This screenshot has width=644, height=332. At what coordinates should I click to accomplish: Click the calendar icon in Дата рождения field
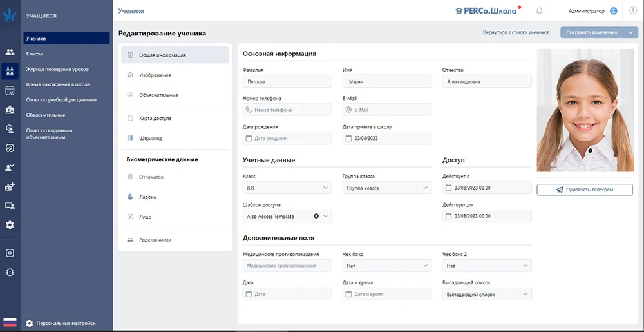(x=249, y=138)
